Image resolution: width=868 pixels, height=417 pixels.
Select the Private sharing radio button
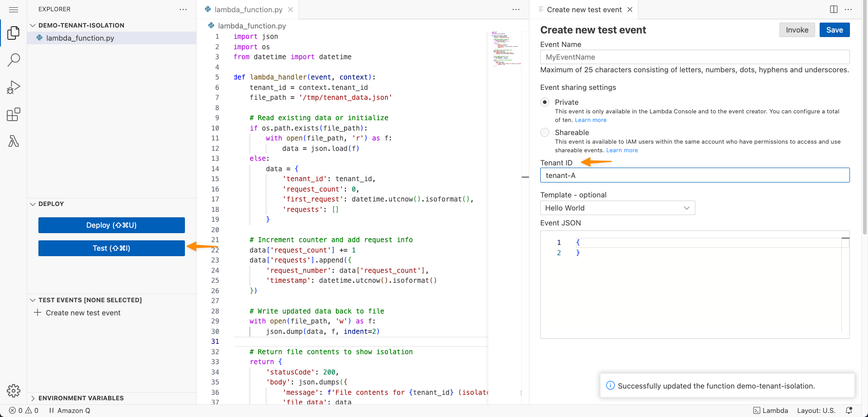tap(545, 102)
